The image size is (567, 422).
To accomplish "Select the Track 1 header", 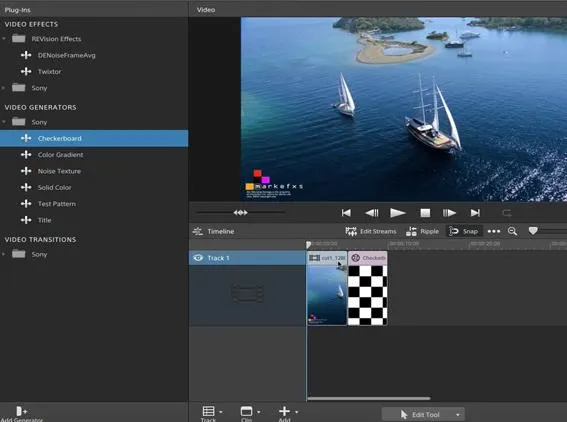I will tap(247, 258).
